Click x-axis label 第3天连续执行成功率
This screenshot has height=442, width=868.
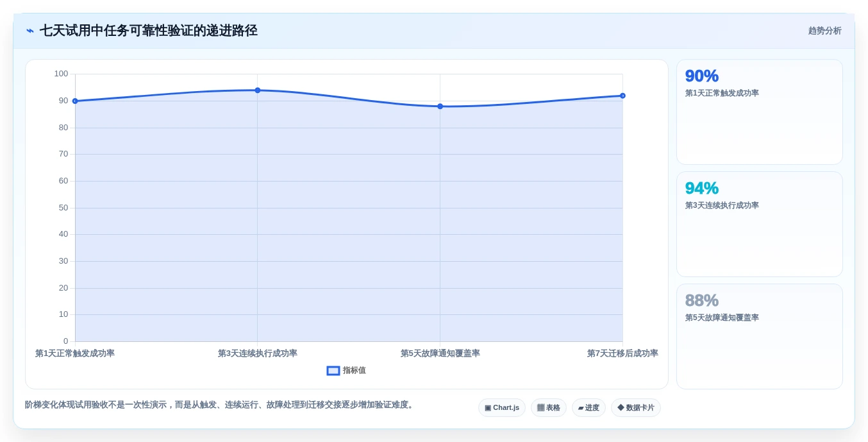click(x=258, y=353)
